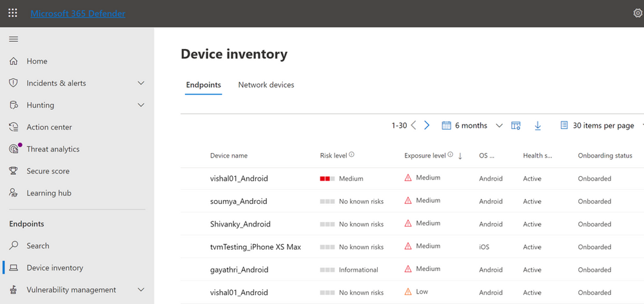Expand the Hunting section chevron
Screen dimensions: 644x304
141,105
